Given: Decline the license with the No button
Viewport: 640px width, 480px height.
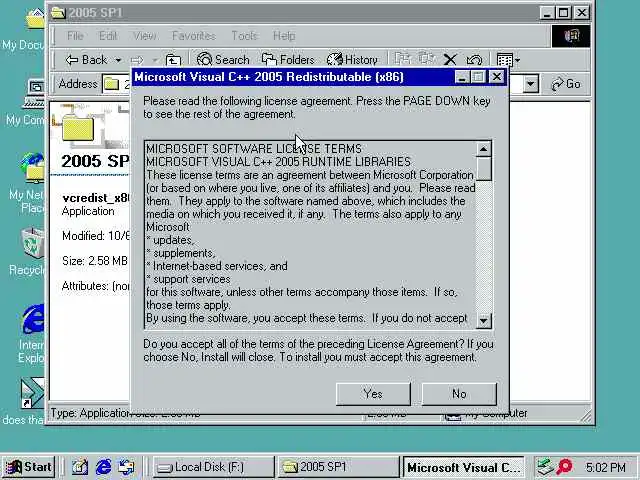Looking at the screenshot, I should [459, 394].
